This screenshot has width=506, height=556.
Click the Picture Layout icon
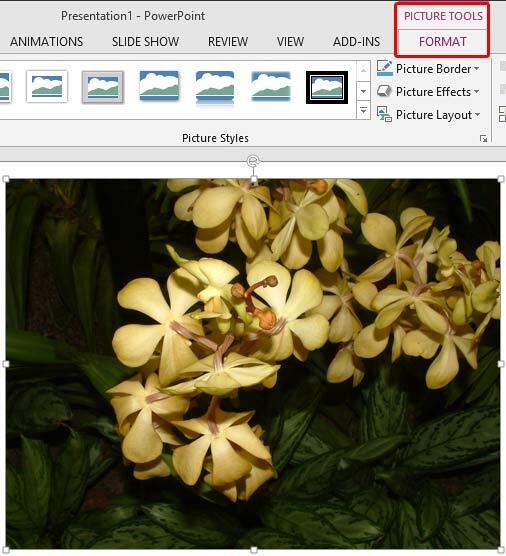point(384,114)
